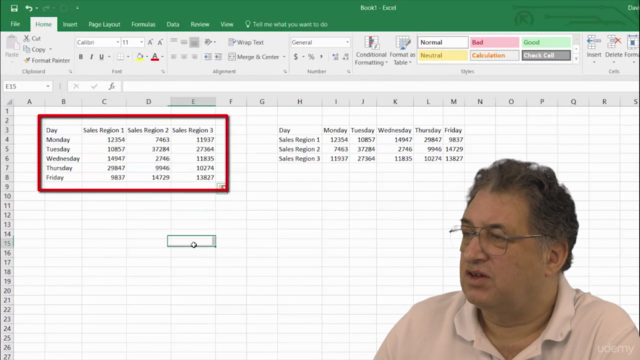
Task: Toggle Align Left
Action: [x=174, y=57]
